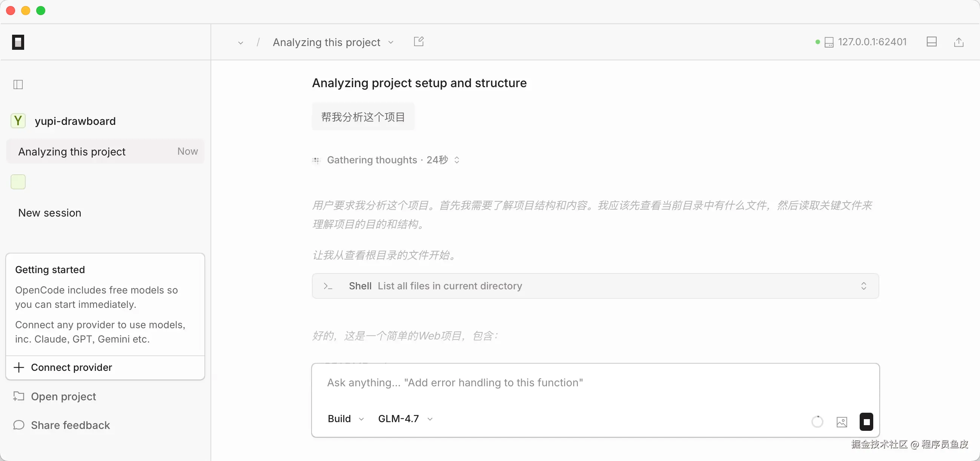This screenshot has width=980, height=461.
Task: Toggle the bottom terminal panel icon
Action: click(x=931, y=42)
